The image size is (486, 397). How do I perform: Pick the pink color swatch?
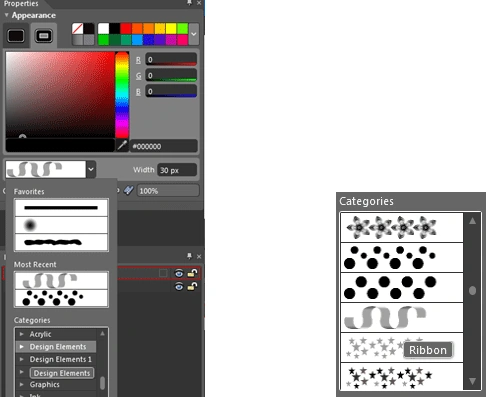pyautogui.click(x=182, y=40)
